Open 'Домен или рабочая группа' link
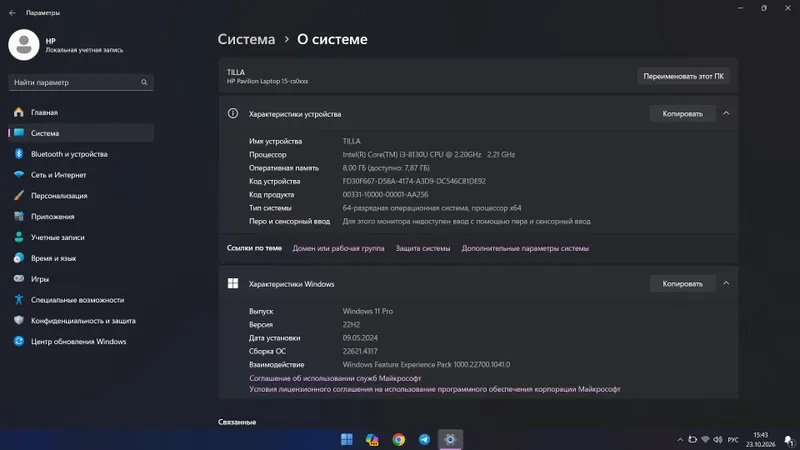The image size is (800, 450). tap(338, 248)
